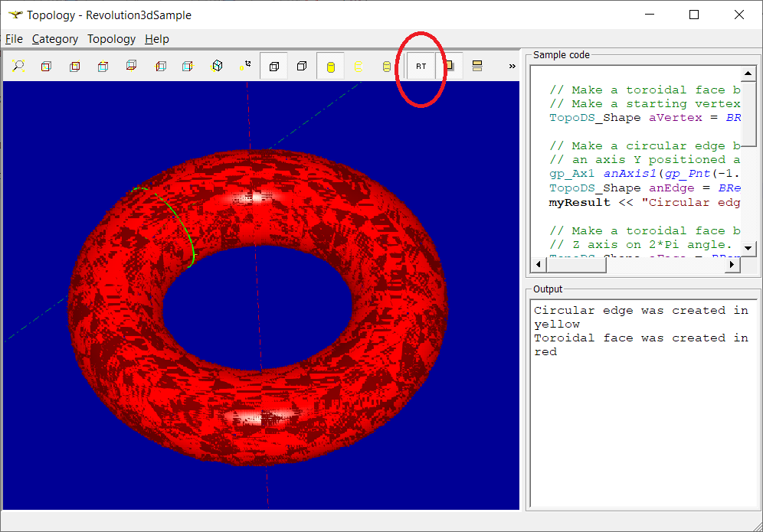This screenshot has height=532, width=763.
Task: Toggle the RT ray tracing button
Action: [421, 67]
